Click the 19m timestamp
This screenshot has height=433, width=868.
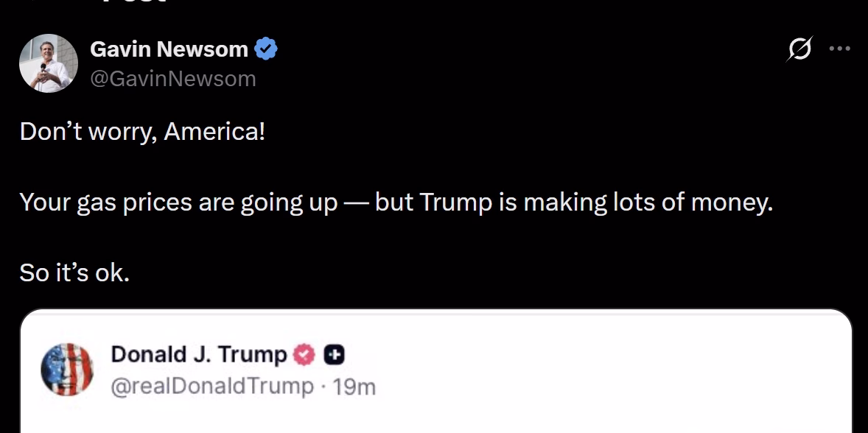(x=354, y=386)
